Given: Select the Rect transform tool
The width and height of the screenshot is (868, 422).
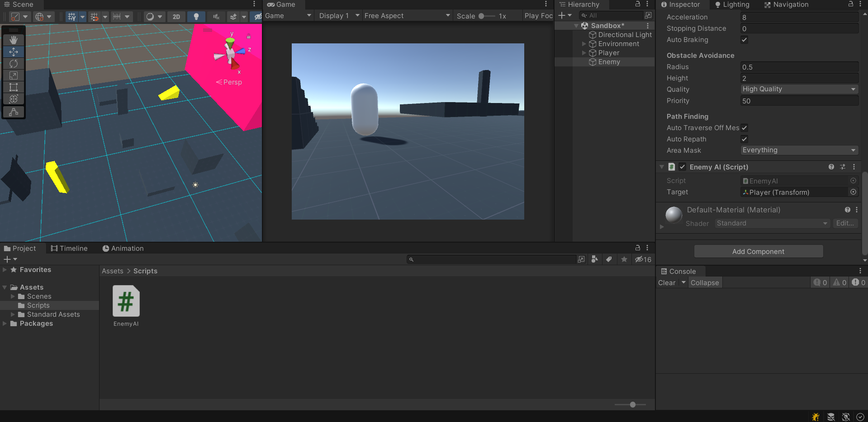Looking at the screenshot, I should 14,87.
